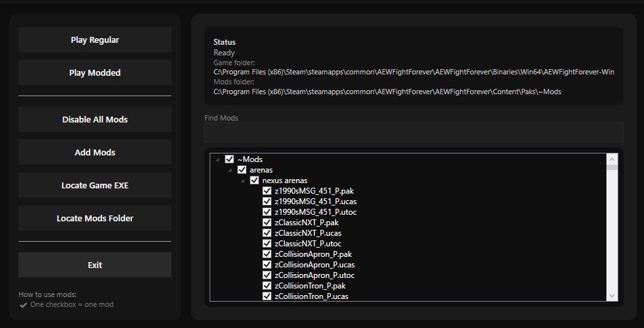Screen dimensions: 644x328
Task: Select file name zCollisionTron_P.pak
Action: coord(310,286)
